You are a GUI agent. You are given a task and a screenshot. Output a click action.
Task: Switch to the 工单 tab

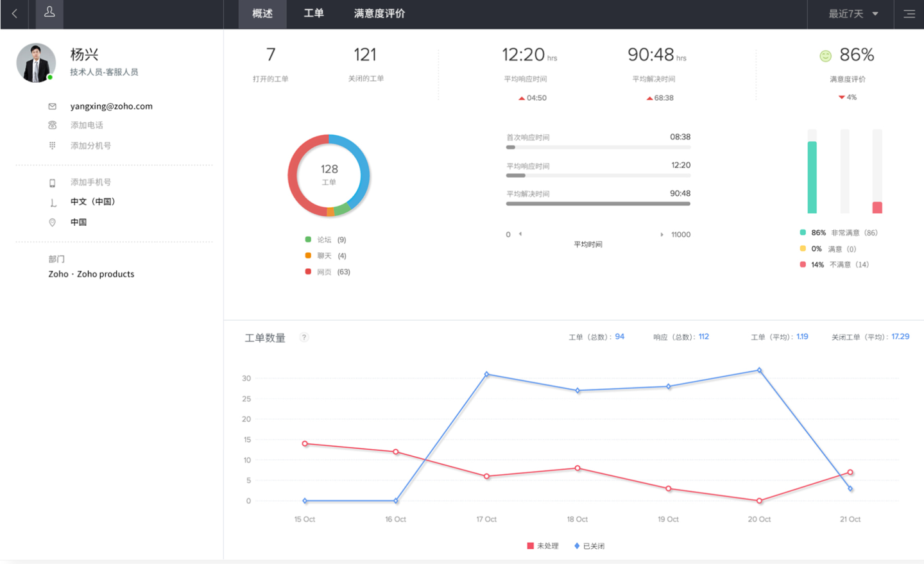click(x=313, y=13)
